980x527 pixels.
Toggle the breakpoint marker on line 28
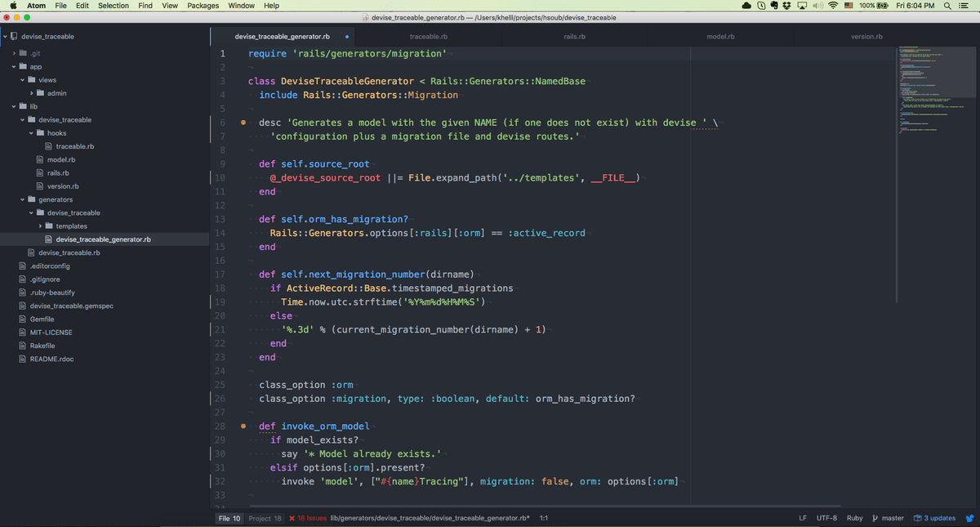pyautogui.click(x=242, y=427)
